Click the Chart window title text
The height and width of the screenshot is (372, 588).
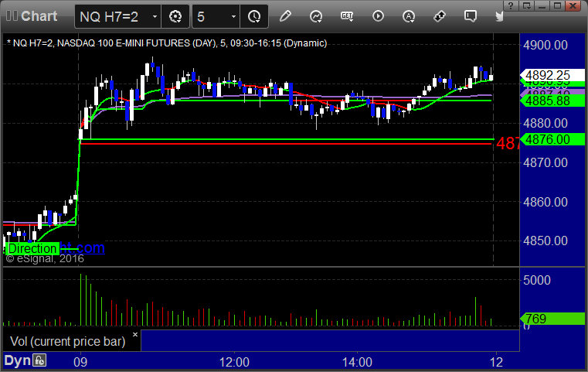coord(39,16)
